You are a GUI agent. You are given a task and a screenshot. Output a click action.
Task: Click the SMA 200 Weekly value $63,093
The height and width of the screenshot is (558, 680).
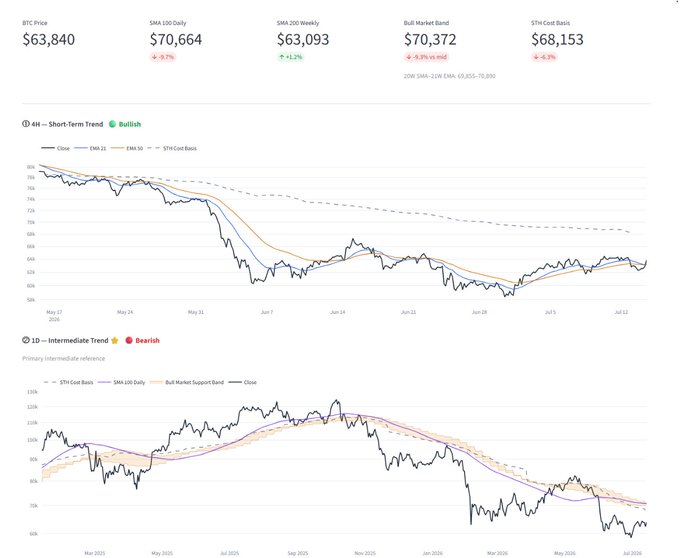(x=303, y=39)
